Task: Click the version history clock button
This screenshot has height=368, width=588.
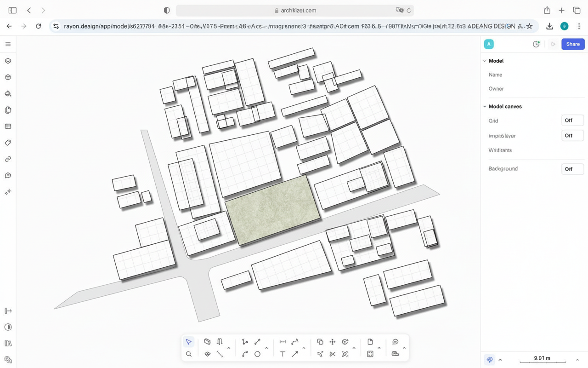Action: (536, 44)
